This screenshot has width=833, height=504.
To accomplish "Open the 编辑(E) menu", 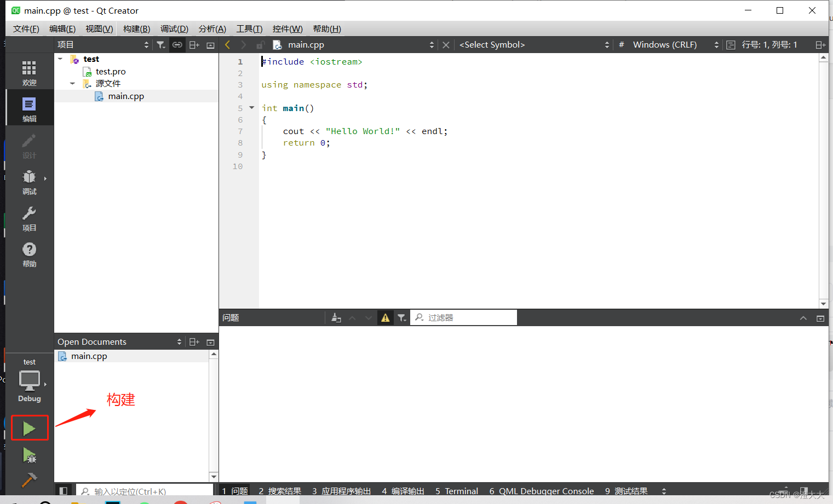I will (62, 29).
